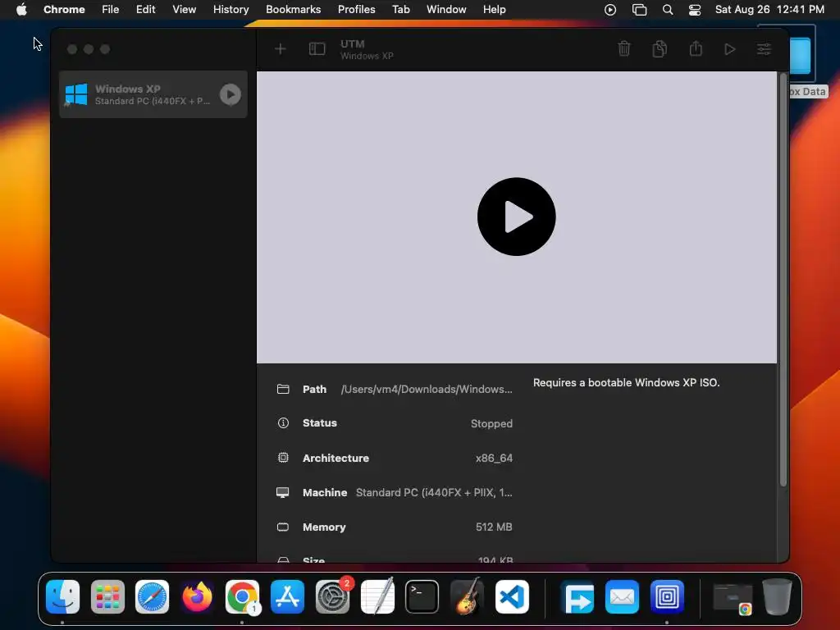840x630 pixels.
Task: Open Google Chrome from the Dock
Action: [242, 597]
